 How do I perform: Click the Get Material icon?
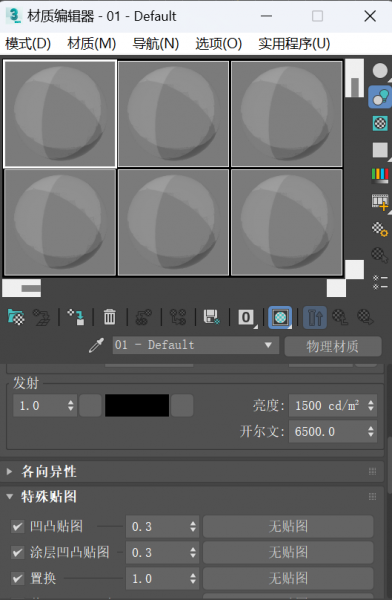(16, 317)
